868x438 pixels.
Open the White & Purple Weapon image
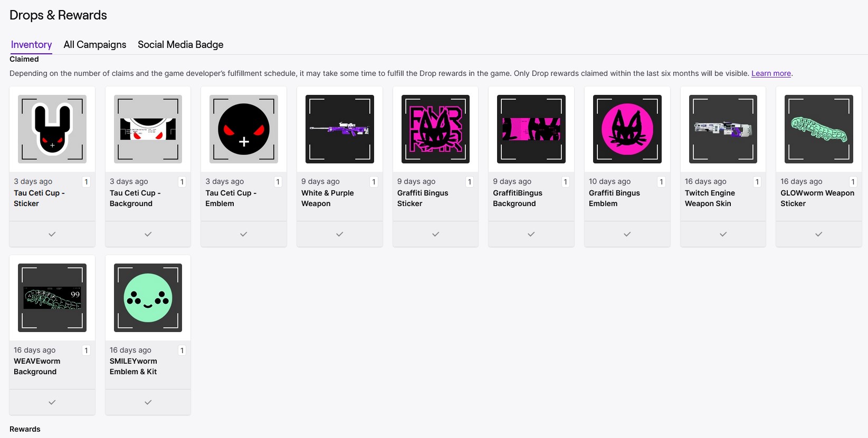coord(340,129)
